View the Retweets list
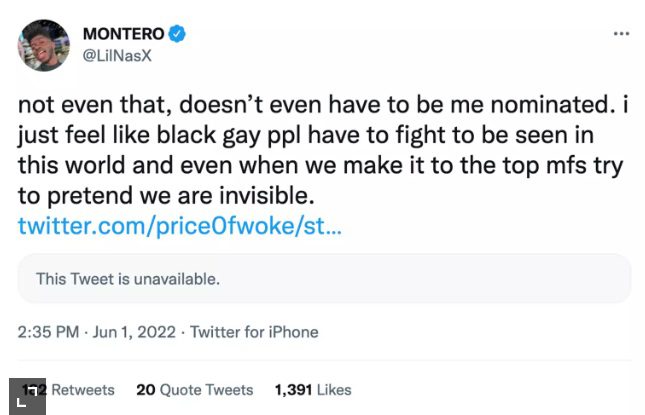The image size is (645, 415). click(x=82, y=389)
